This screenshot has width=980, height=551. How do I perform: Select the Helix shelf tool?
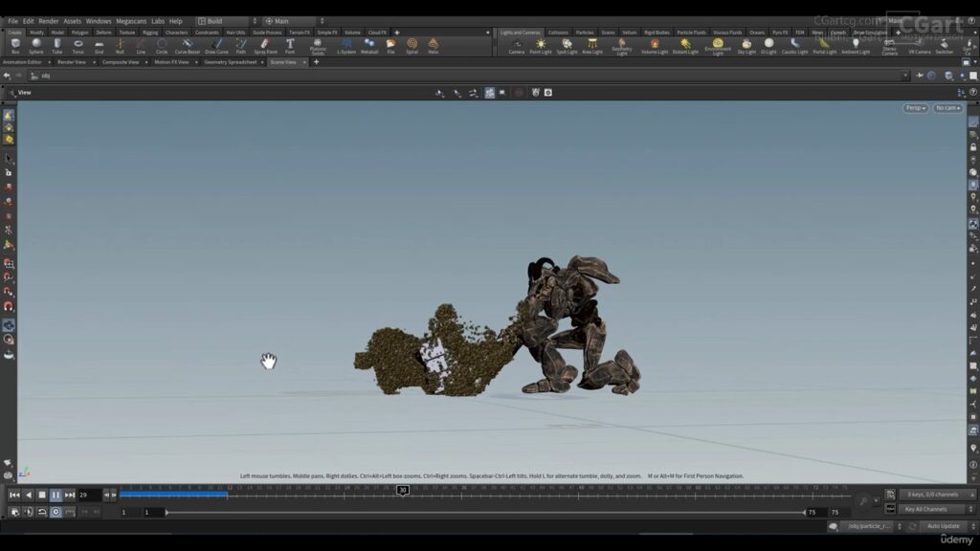(434, 46)
